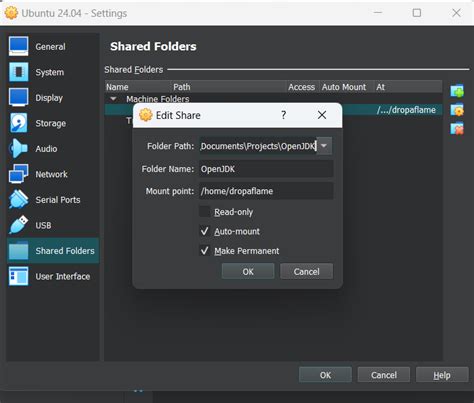
Task: Click the System chip icon
Action: tap(19, 72)
